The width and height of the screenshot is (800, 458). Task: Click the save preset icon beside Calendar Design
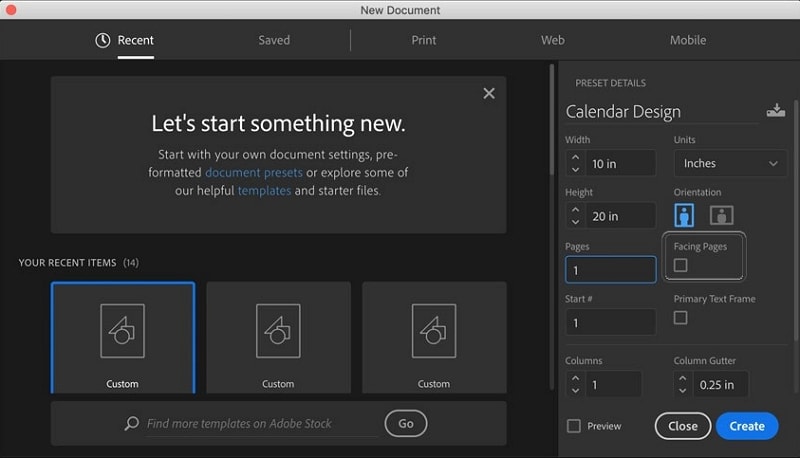click(775, 111)
